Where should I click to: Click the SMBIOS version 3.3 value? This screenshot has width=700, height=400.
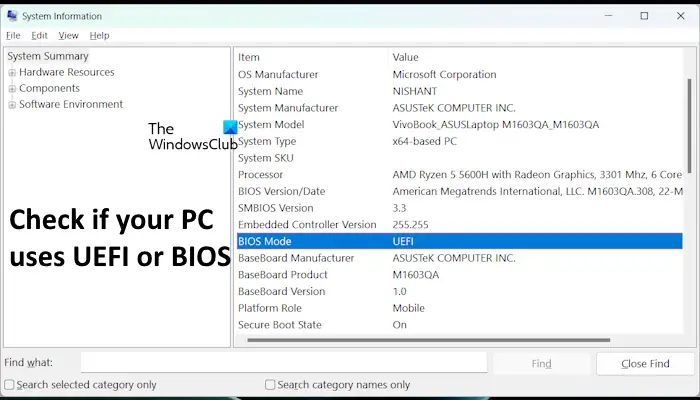(x=399, y=208)
